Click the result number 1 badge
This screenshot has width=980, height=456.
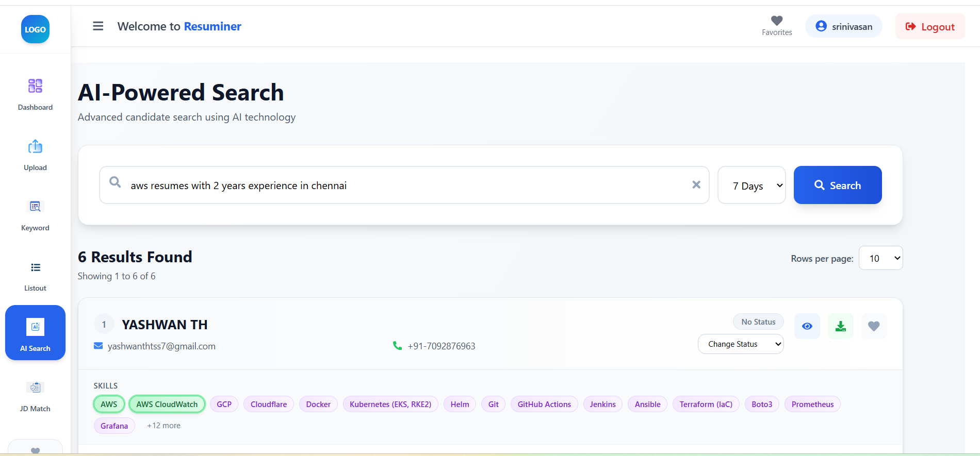[104, 324]
